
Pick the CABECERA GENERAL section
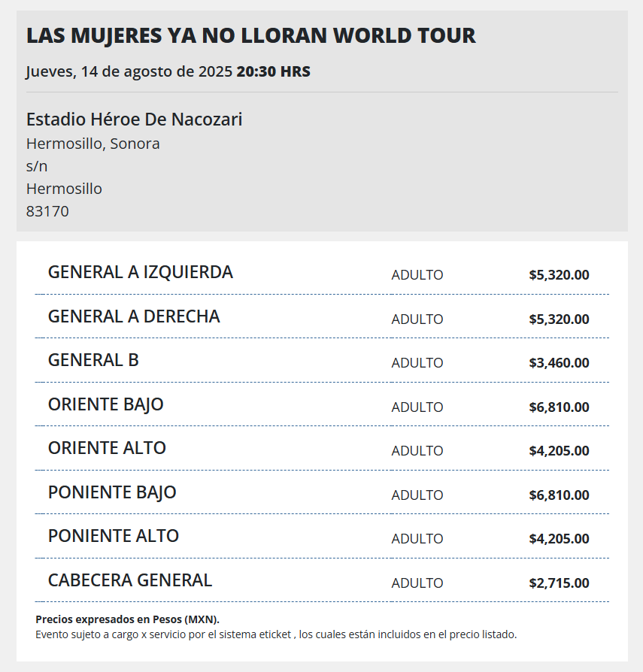tap(322, 580)
